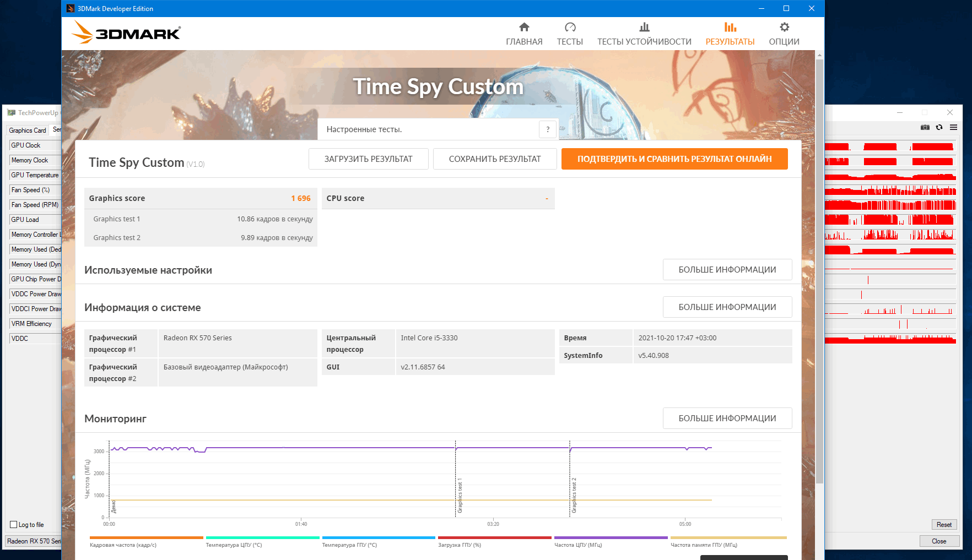Click the Graphics test 2 marker in chart
972x560 pixels.
574,496
